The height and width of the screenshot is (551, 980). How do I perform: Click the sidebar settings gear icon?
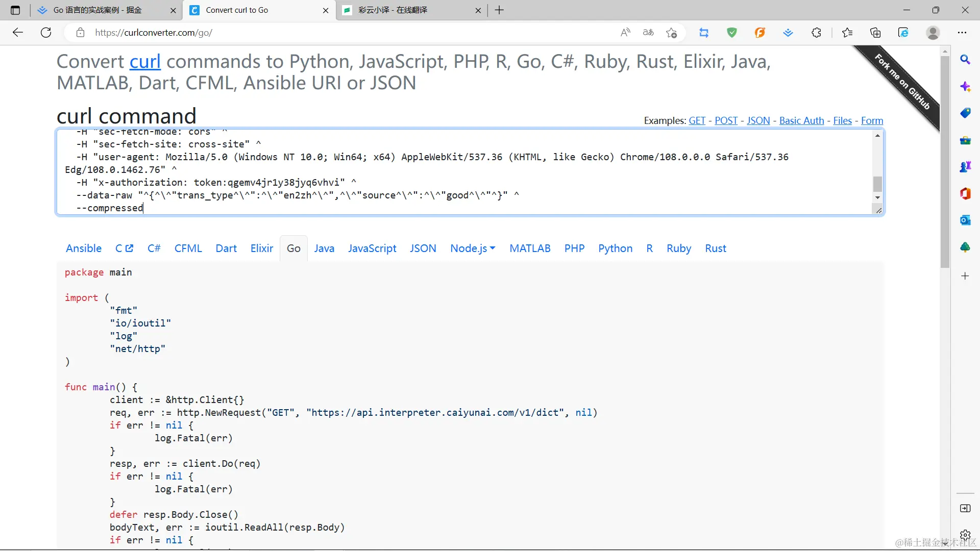point(965,535)
